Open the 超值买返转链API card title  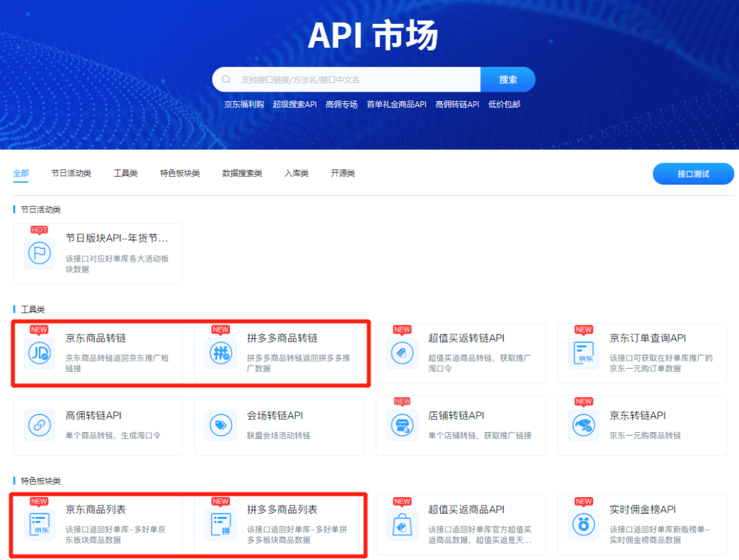(x=467, y=338)
